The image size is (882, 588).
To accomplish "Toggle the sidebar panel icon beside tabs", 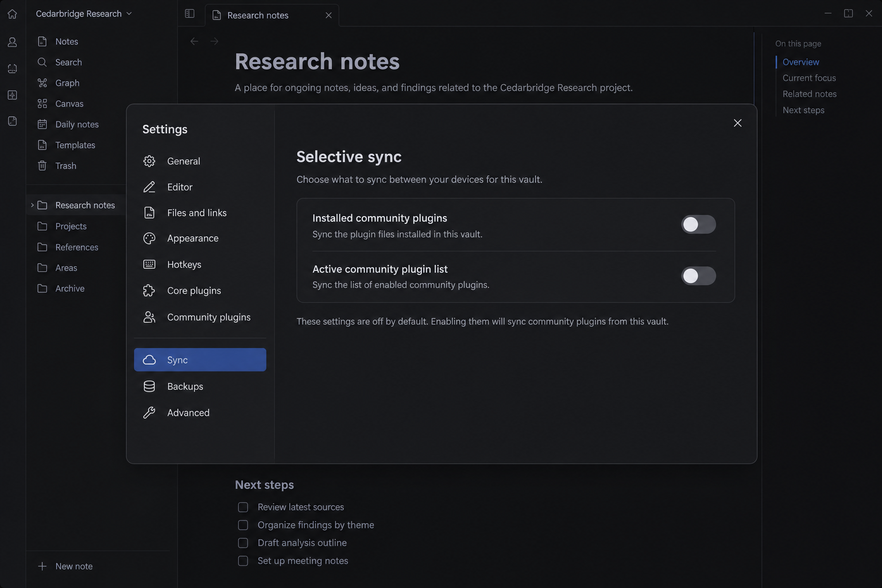I will pyautogui.click(x=189, y=13).
